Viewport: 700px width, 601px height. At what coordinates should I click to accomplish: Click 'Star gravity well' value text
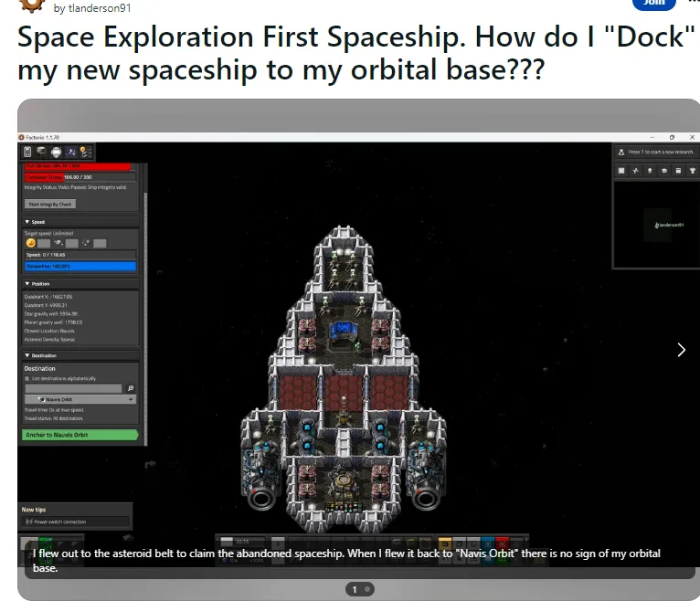click(x=51, y=313)
